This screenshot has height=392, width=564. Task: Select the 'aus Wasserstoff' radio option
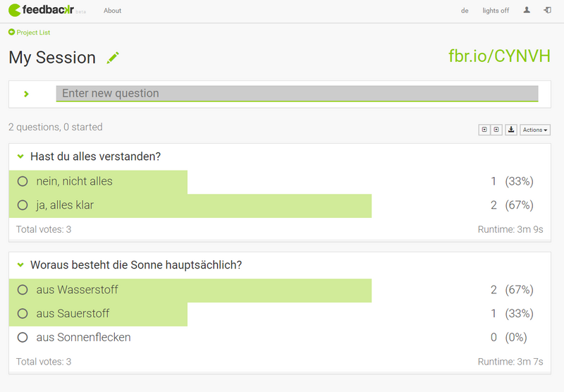pyautogui.click(x=23, y=290)
